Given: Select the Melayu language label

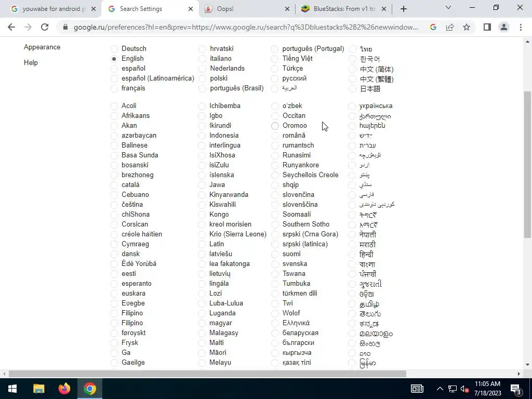Looking at the screenshot, I should 220,362.
